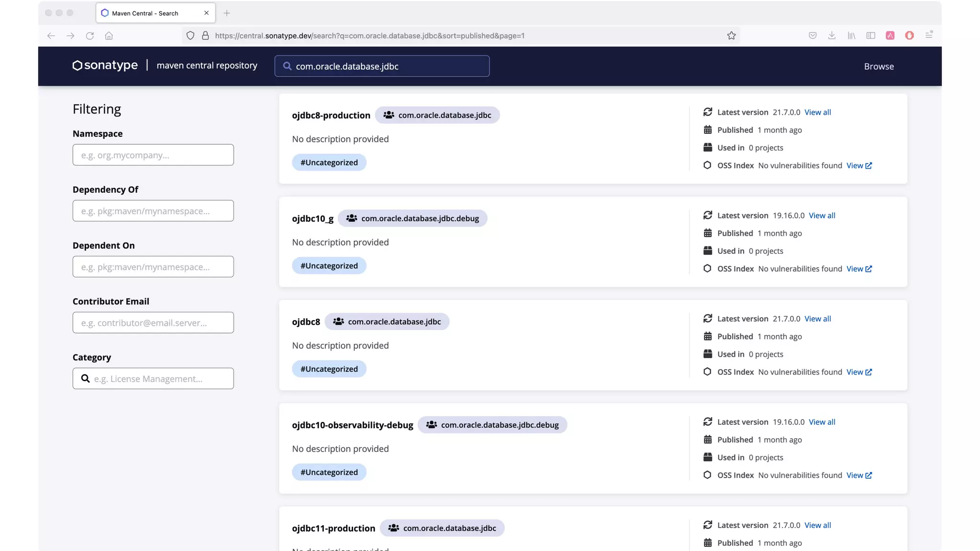Image resolution: width=980 pixels, height=551 pixels.
Task: Focus the Category filter field
Action: (x=153, y=378)
